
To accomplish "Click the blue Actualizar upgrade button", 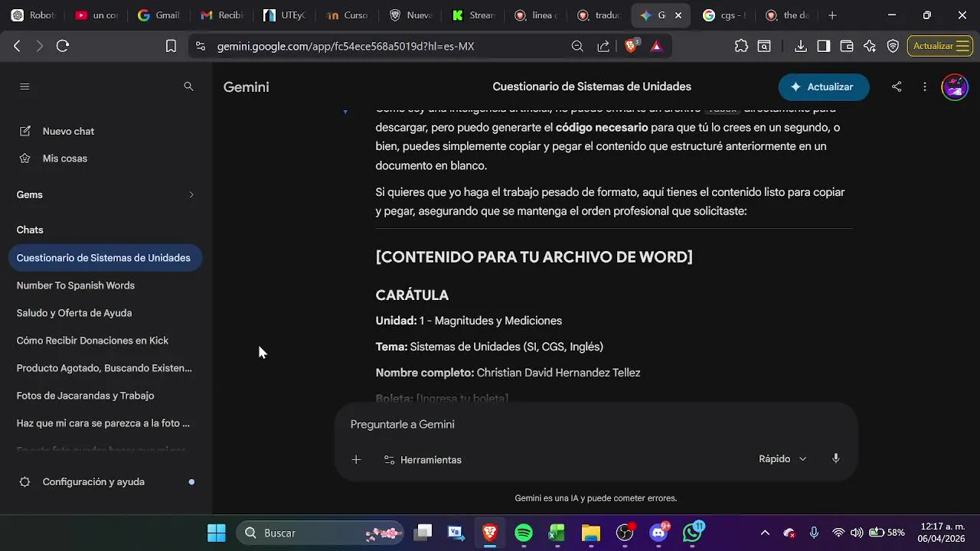I will (x=824, y=87).
